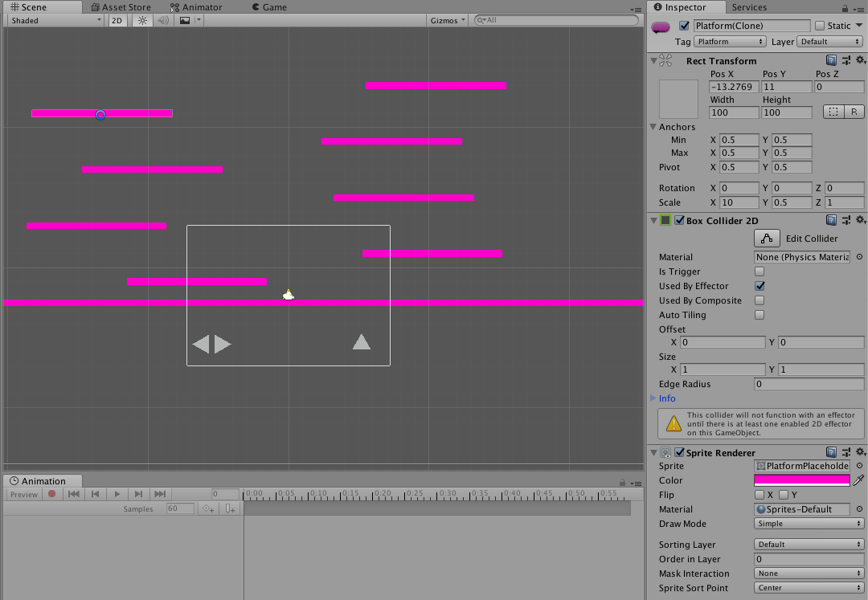Expand the Info section in Box Collider 2D
Screen dimensions: 868x600
(664, 398)
